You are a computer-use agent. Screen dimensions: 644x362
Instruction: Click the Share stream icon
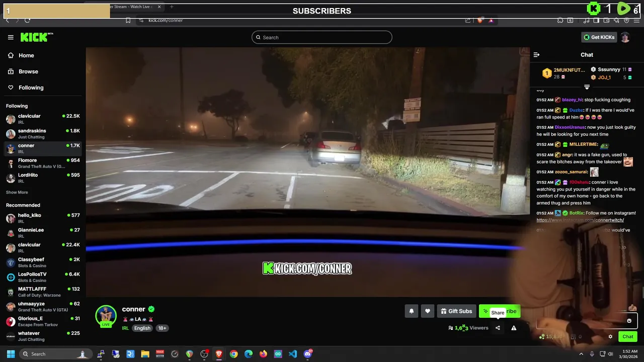(x=498, y=328)
